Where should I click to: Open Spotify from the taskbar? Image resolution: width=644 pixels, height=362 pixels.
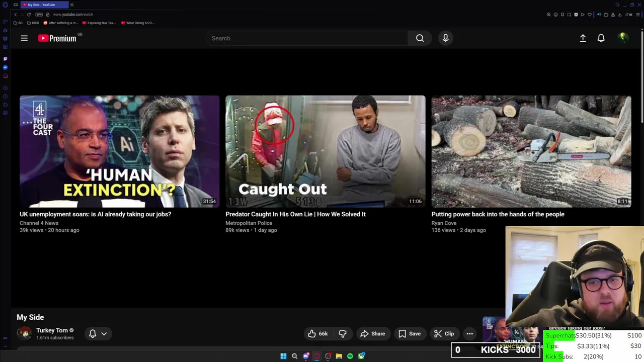(x=350, y=356)
